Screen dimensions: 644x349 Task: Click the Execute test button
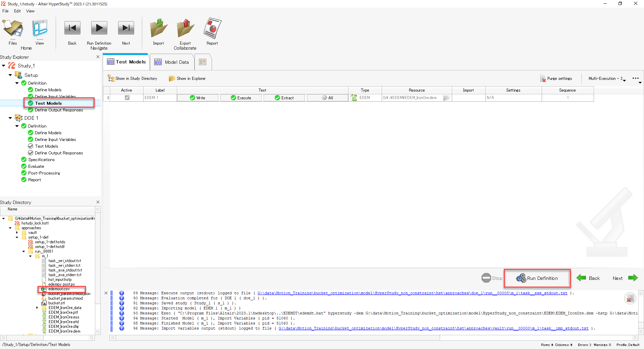241,98
